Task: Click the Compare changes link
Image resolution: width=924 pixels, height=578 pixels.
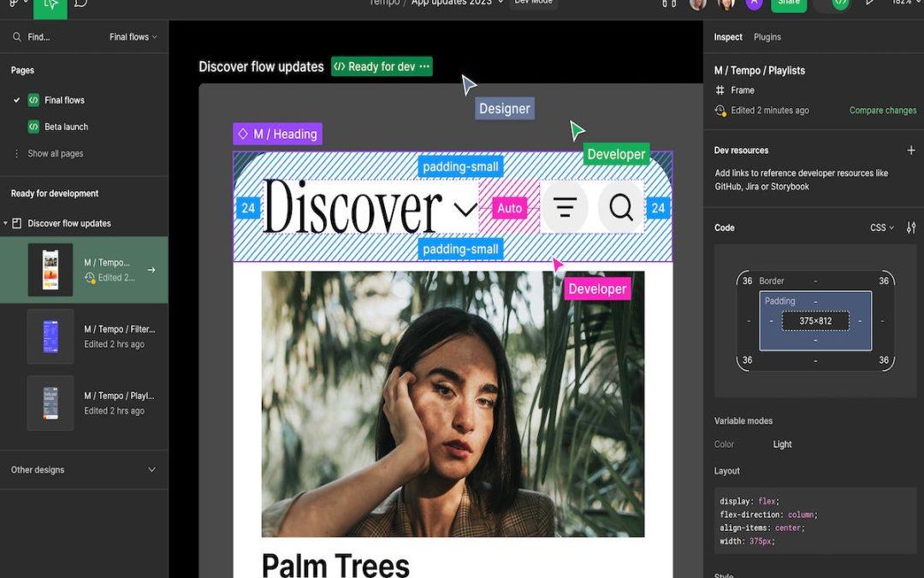Action: (x=882, y=110)
